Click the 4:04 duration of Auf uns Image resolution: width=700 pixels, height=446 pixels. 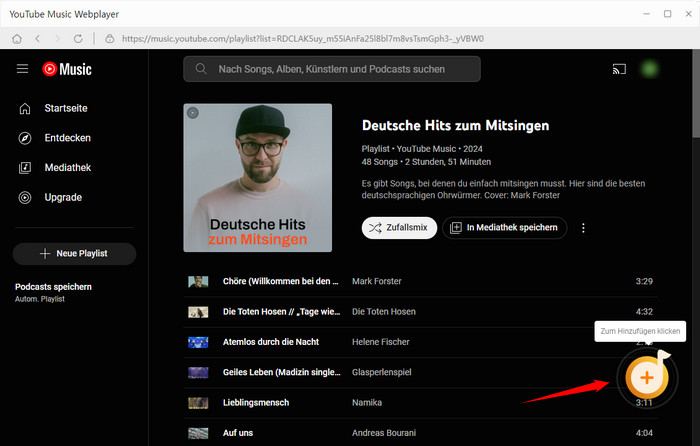click(x=644, y=433)
